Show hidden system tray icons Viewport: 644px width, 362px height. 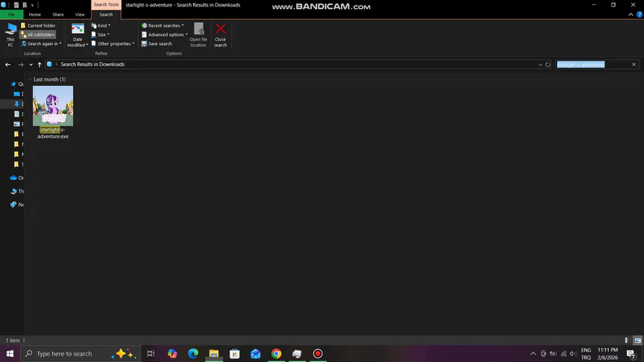coord(533,353)
